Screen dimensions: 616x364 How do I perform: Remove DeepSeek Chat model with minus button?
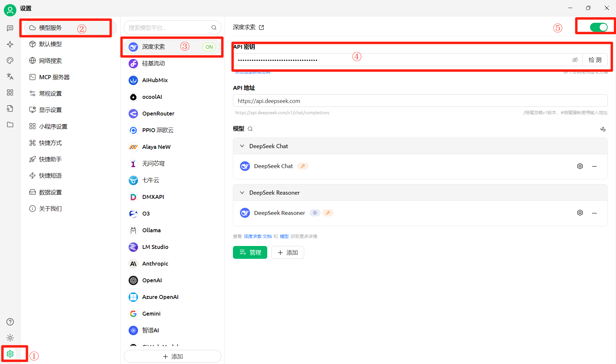(594, 166)
